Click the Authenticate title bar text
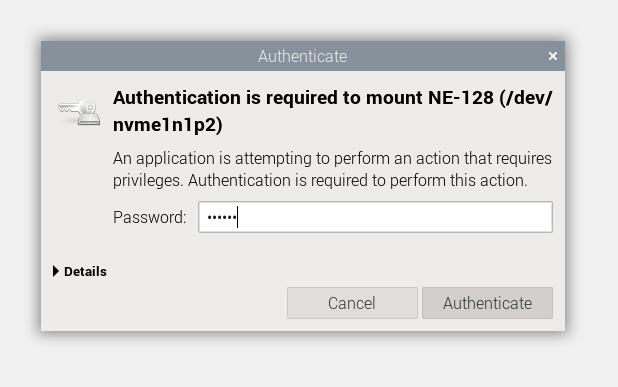Image resolution: width=618 pixels, height=387 pixels. 302,56
